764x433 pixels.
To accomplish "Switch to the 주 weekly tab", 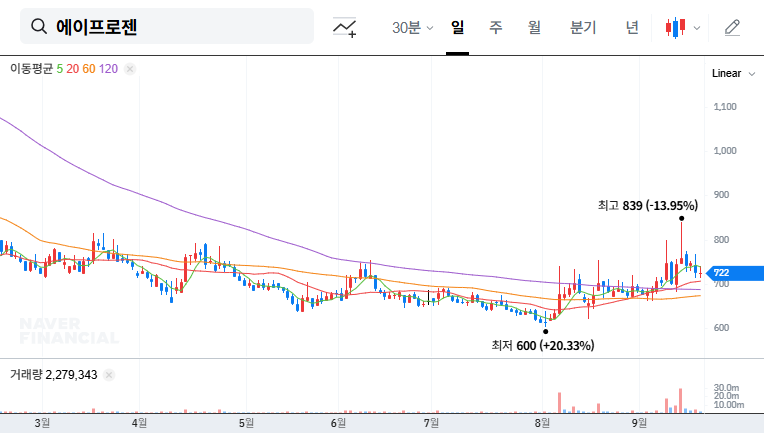I will (495, 27).
